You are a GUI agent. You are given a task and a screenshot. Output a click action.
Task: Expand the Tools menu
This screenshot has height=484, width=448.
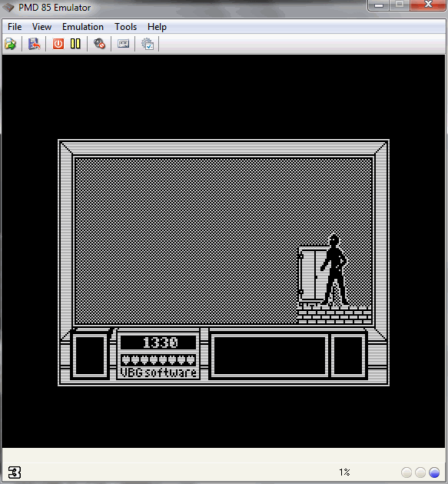126,27
